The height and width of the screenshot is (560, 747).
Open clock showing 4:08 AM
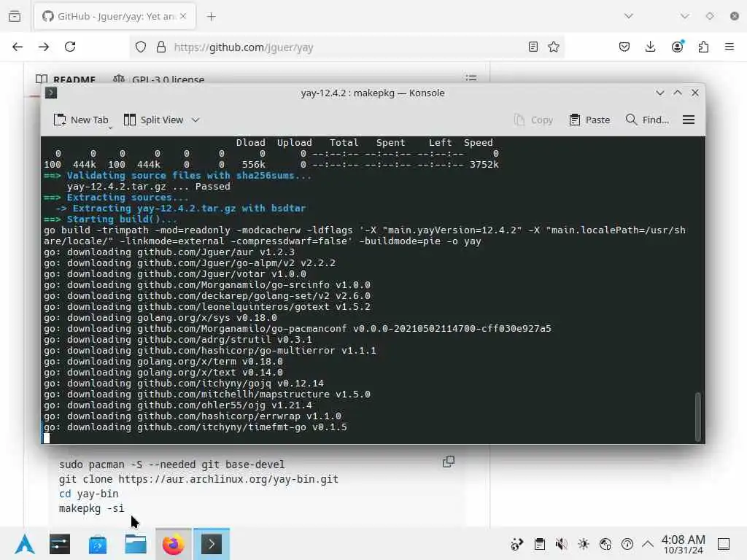click(x=683, y=544)
